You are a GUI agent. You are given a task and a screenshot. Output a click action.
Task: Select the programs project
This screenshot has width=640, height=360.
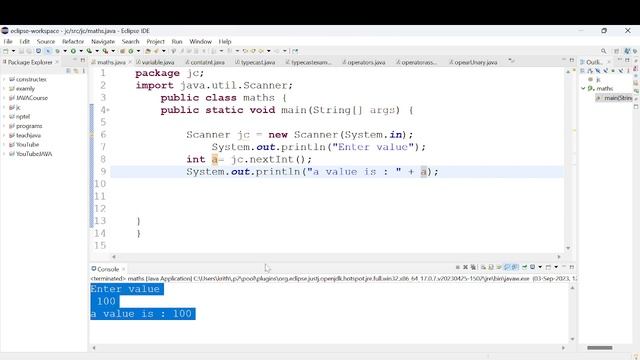pyautogui.click(x=25, y=126)
